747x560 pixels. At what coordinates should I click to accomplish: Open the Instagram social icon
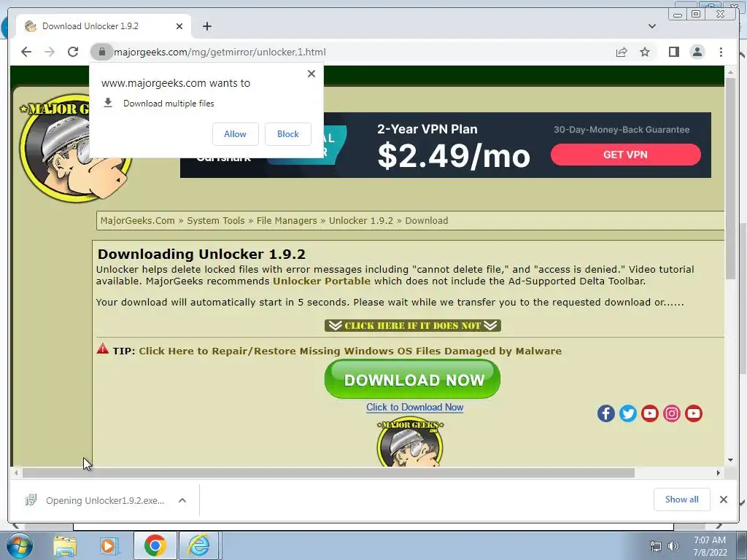tap(672, 413)
